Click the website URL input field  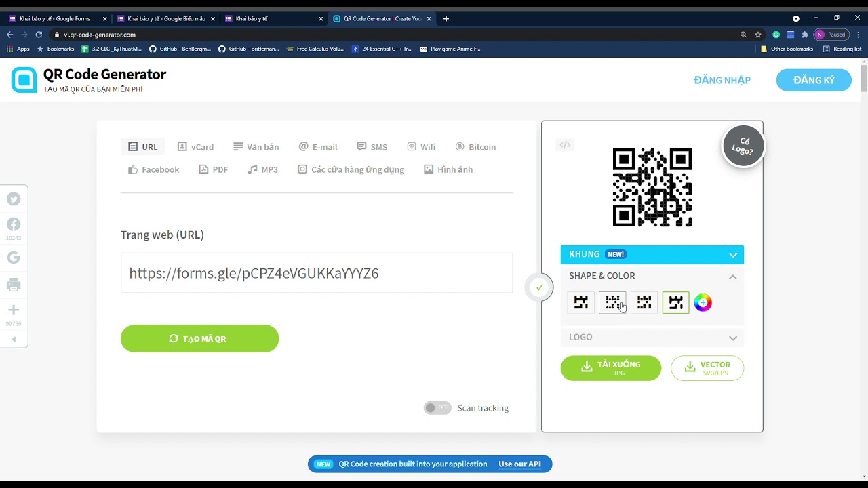pyautogui.click(x=317, y=273)
